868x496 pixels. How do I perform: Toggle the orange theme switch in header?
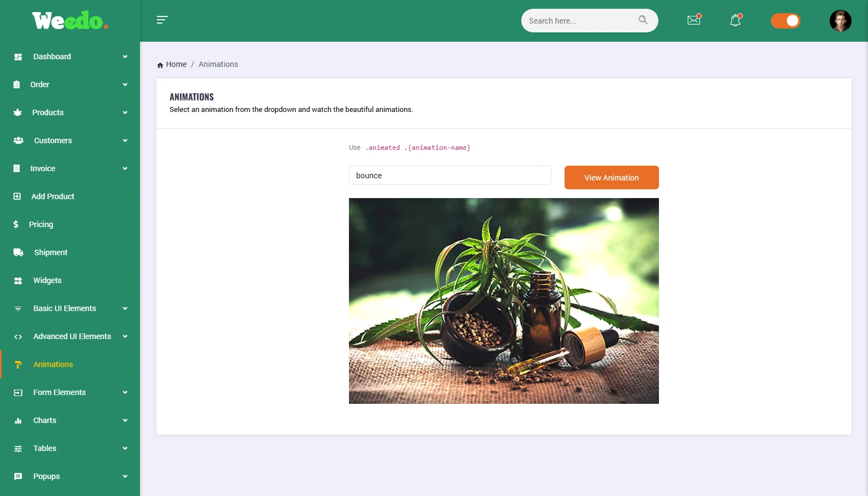[x=785, y=21]
